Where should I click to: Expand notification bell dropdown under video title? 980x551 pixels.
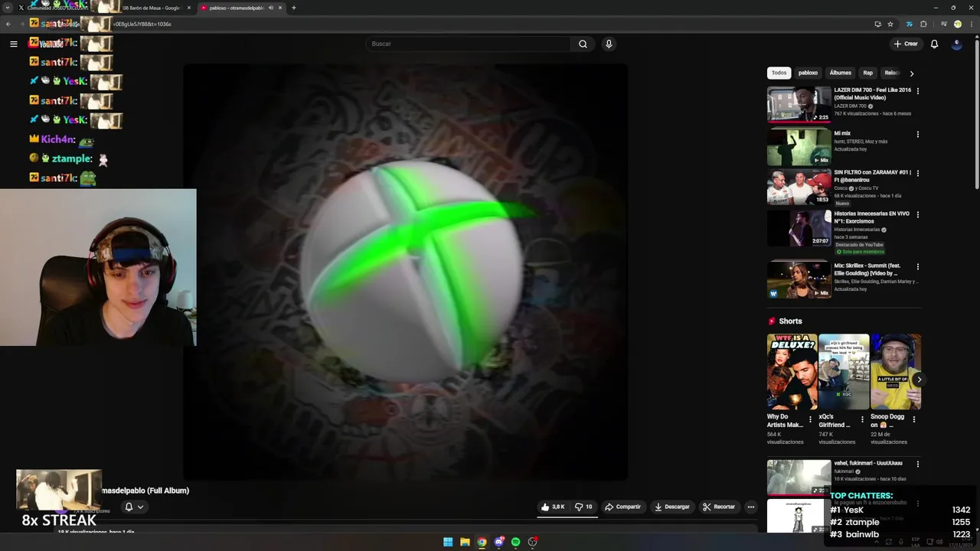pyautogui.click(x=134, y=507)
